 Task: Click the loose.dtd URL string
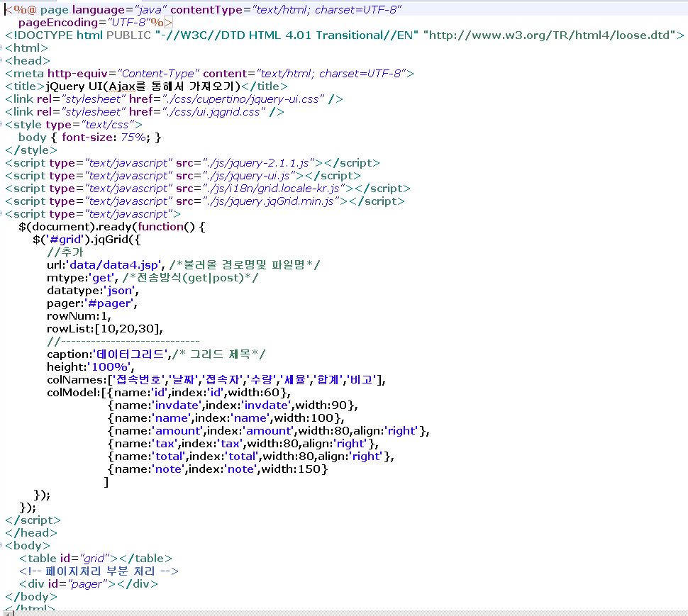point(550,35)
